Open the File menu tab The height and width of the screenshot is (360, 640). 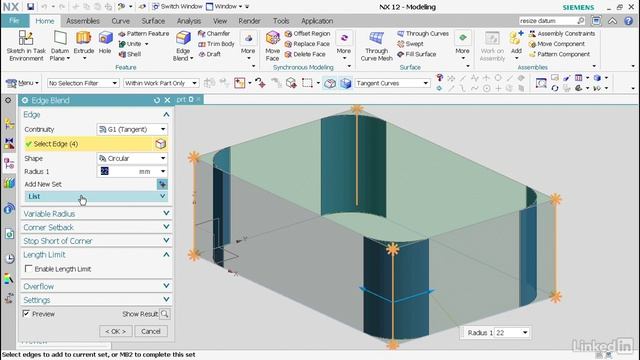14,21
